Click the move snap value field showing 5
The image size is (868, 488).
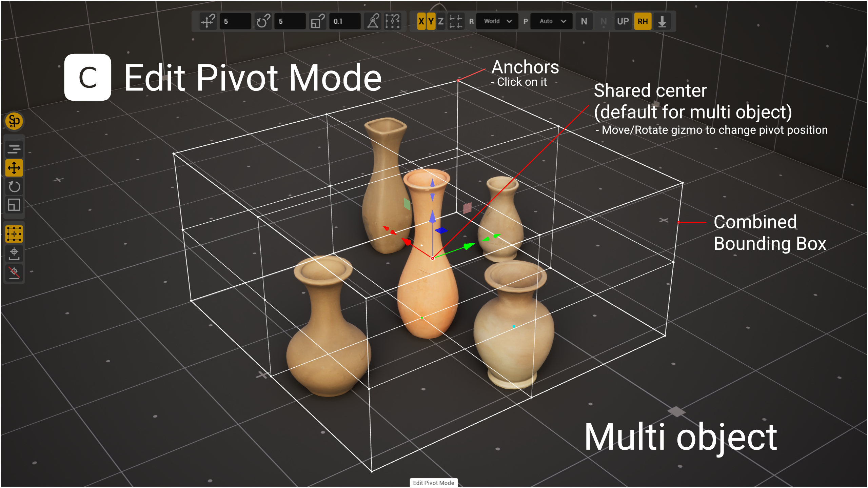235,21
